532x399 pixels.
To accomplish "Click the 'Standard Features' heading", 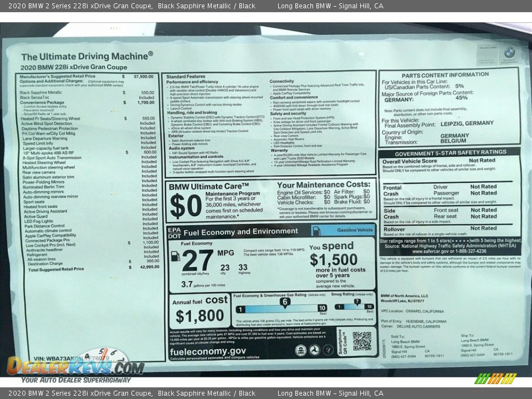I will [186, 76].
